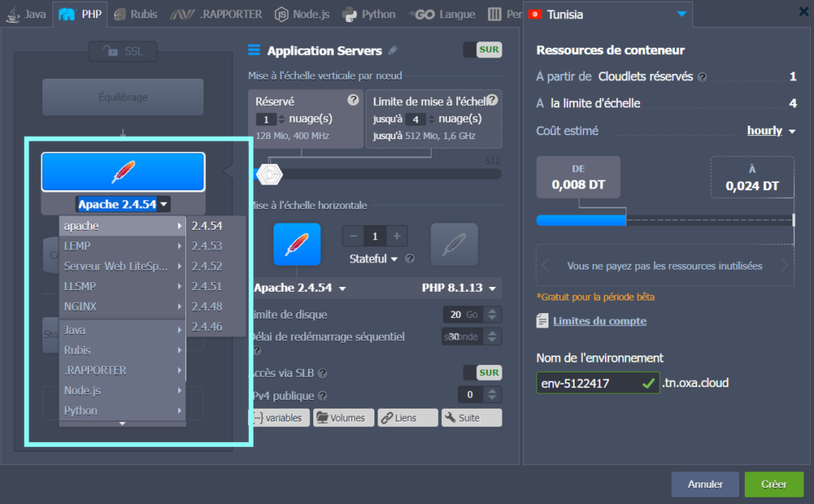Screen dimensions: 814x504
Task: Expand the LEMP menu entry
Action: pyautogui.click(x=122, y=246)
